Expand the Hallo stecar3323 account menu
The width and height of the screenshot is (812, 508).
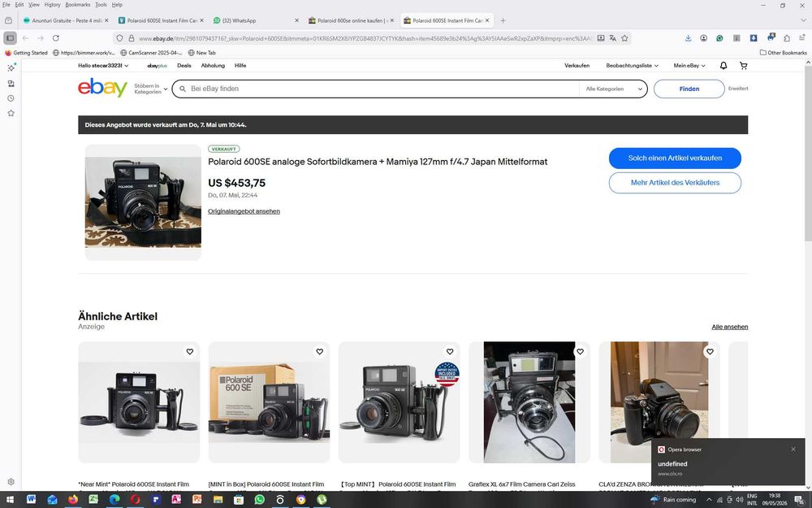pos(103,65)
